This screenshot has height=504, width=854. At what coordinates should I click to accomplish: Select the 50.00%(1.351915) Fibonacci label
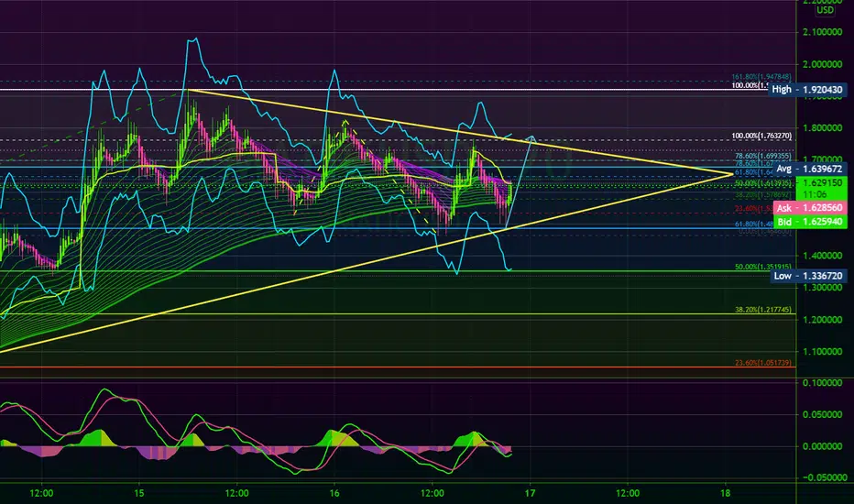tap(763, 267)
